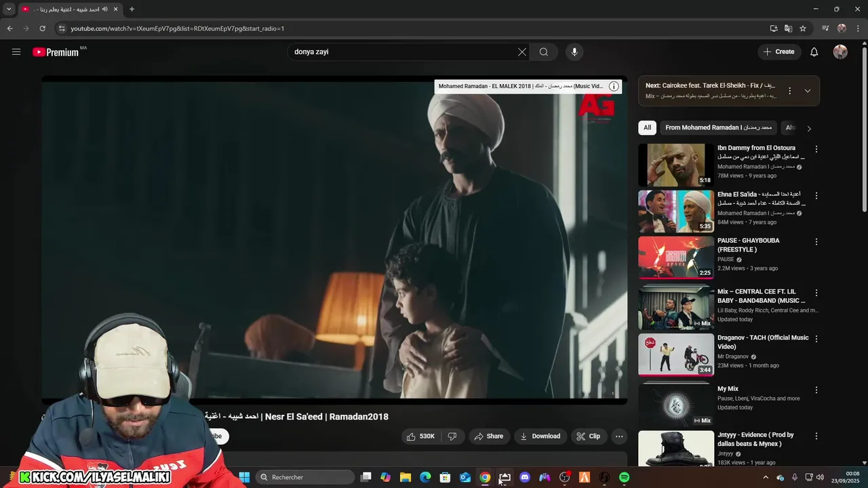Open the YouTube account avatar menu
868x488 pixels.
point(840,52)
